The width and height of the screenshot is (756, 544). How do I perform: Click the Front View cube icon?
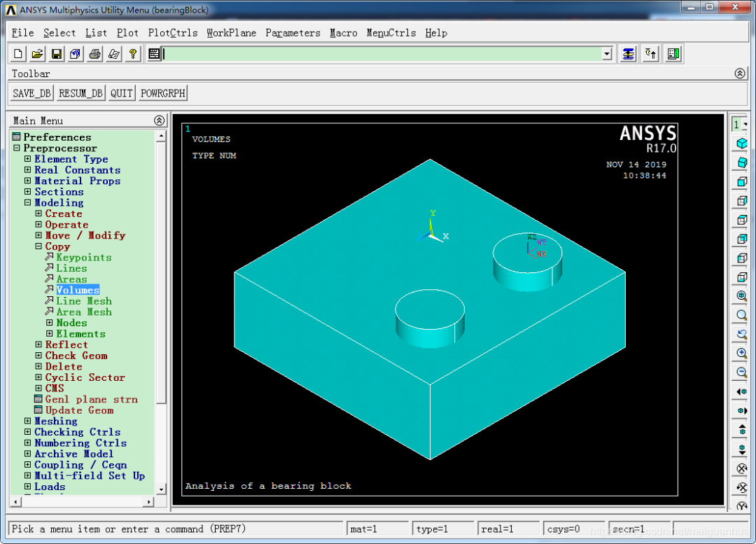(x=741, y=182)
